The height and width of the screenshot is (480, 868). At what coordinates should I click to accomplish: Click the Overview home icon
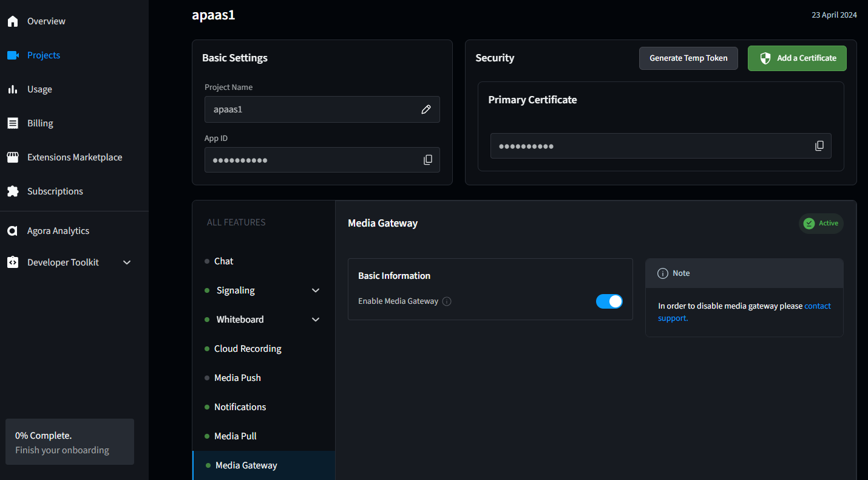pos(13,21)
